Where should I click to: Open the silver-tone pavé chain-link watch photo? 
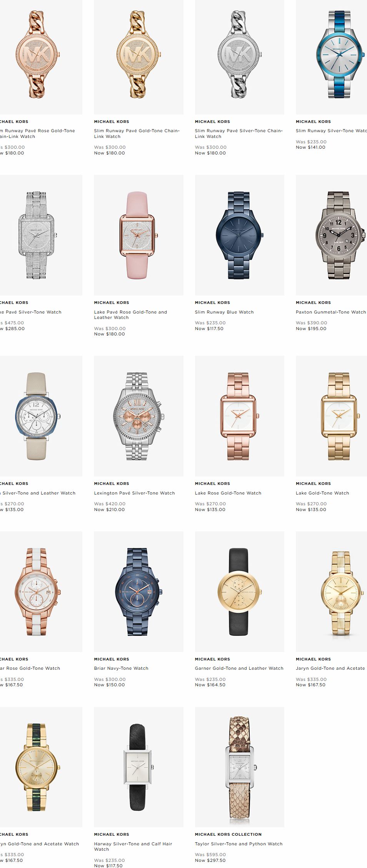[x=239, y=57]
